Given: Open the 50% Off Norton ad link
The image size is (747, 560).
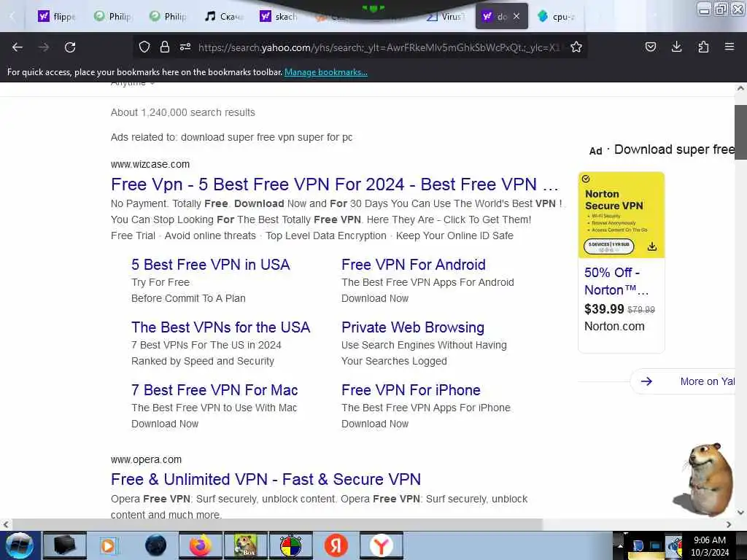Looking at the screenshot, I should click(x=616, y=281).
